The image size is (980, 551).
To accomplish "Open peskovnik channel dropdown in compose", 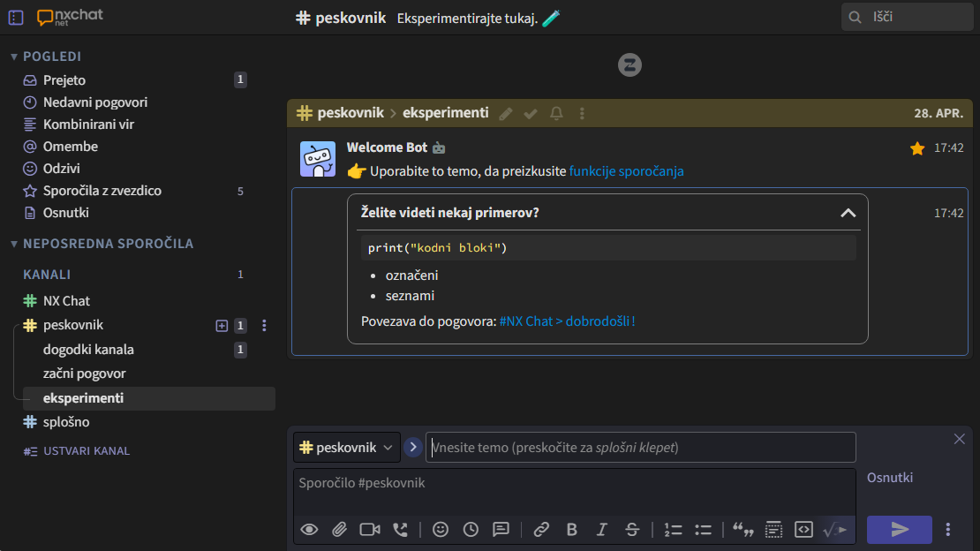I will pyautogui.click(x=347, y=447).
